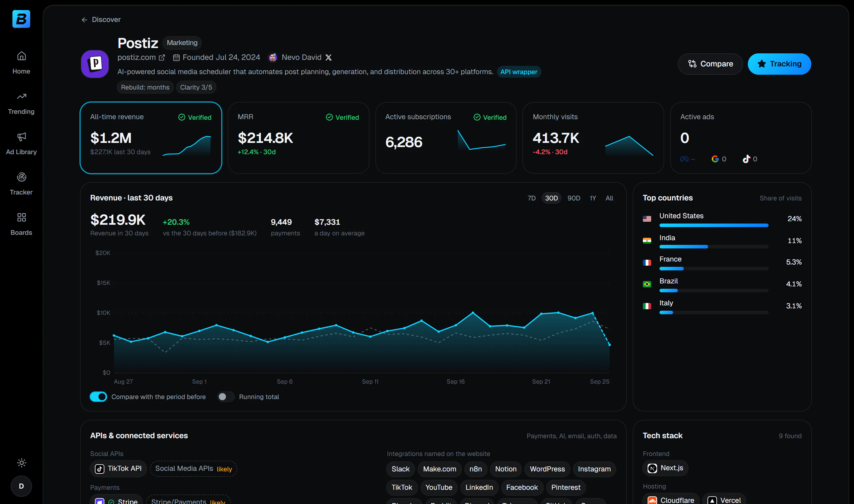
Task: Click the Rebuild: months chip
Action: (145, 87)
